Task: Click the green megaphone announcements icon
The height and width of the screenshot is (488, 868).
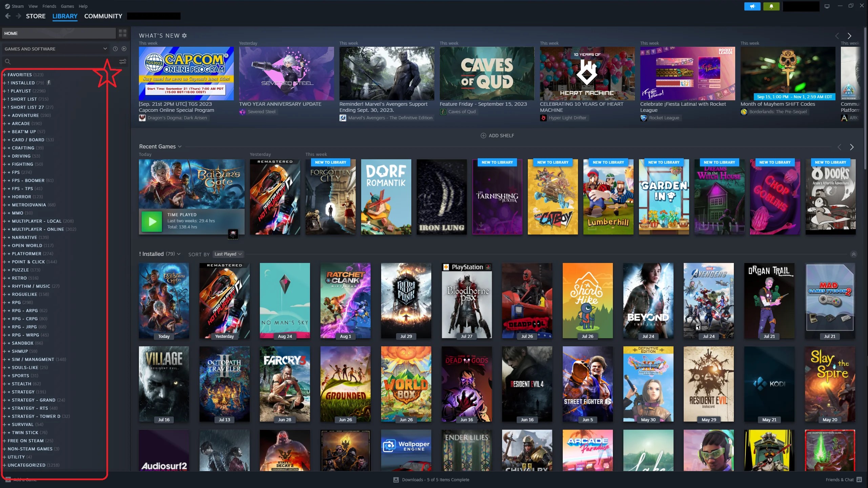Action: tap(752, 6)
